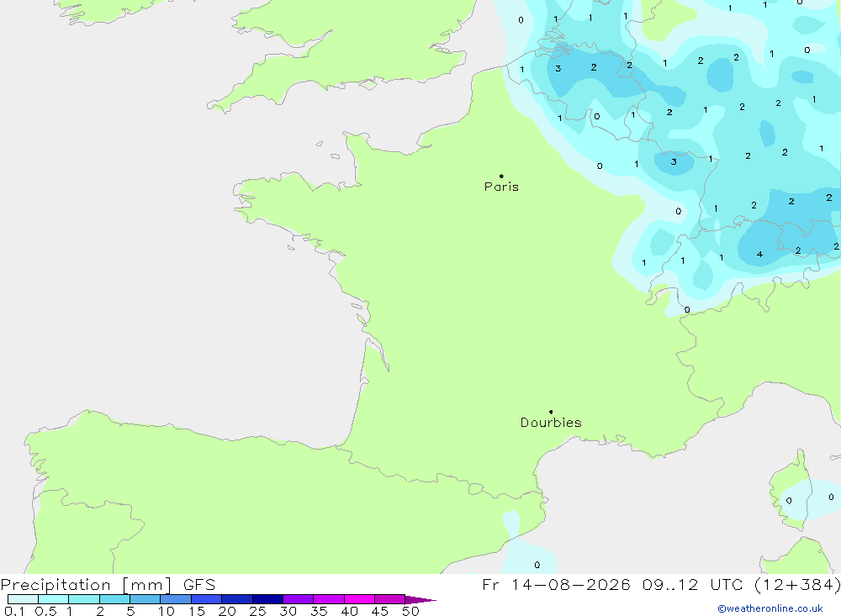Click the '35' legend scale label
This screenshot has width=841, height=616.
(x=319, y=611)
